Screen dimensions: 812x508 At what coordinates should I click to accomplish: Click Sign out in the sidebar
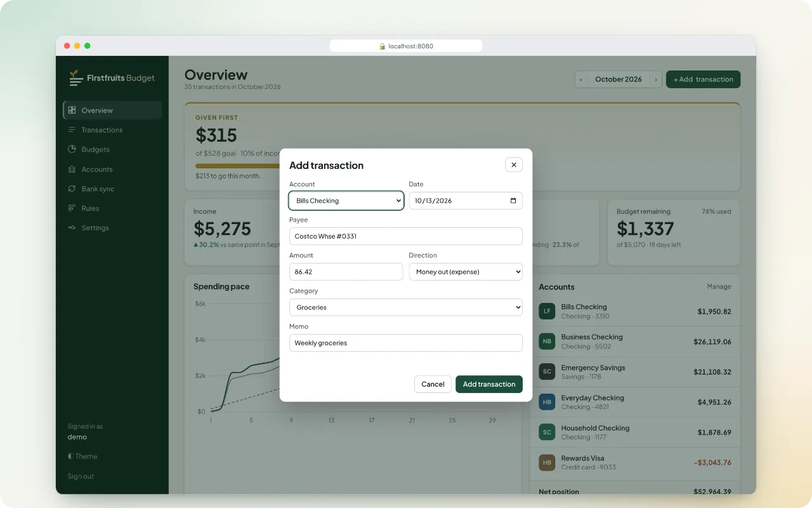81,476
